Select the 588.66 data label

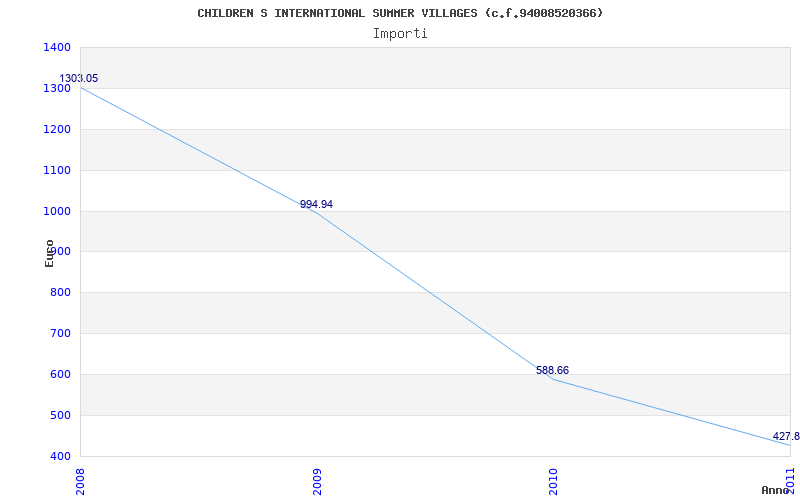click(553, 370)
